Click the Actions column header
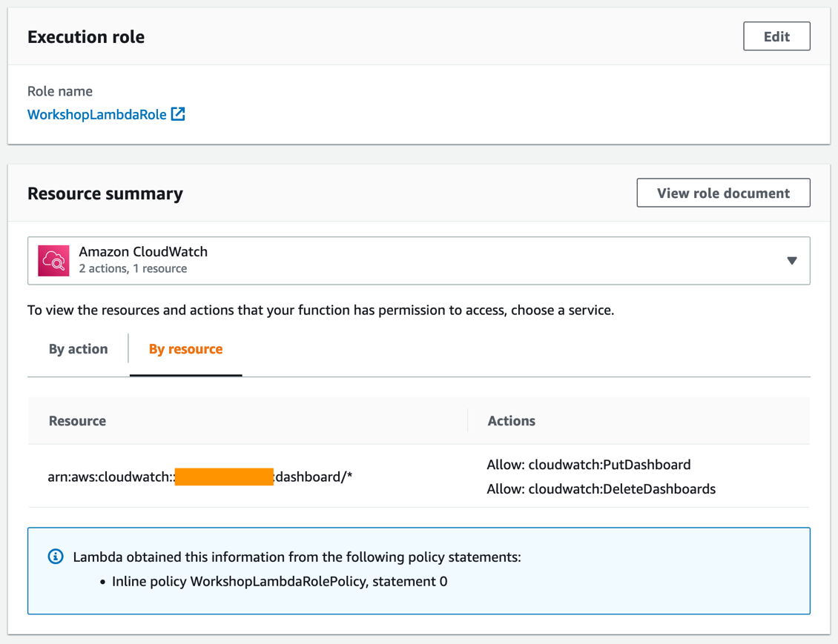Screen dimensions: 838x644 coord(511,420)
